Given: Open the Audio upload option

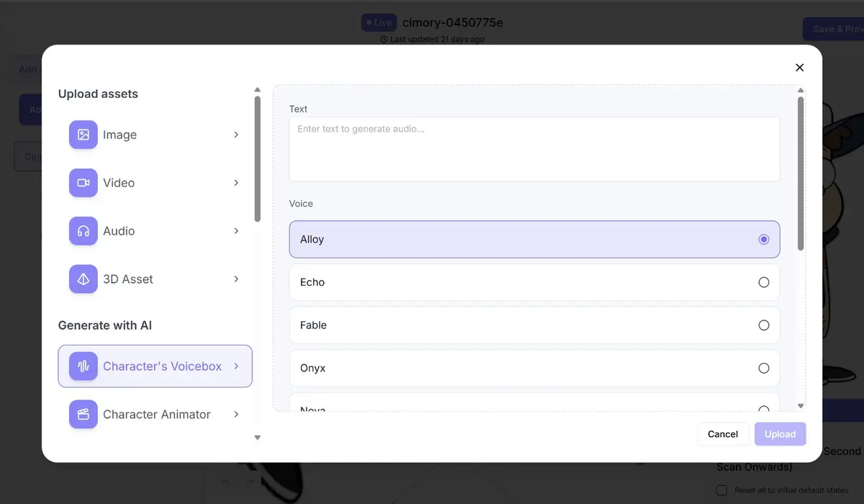Looking at the screenshot, I should point(155,231).
